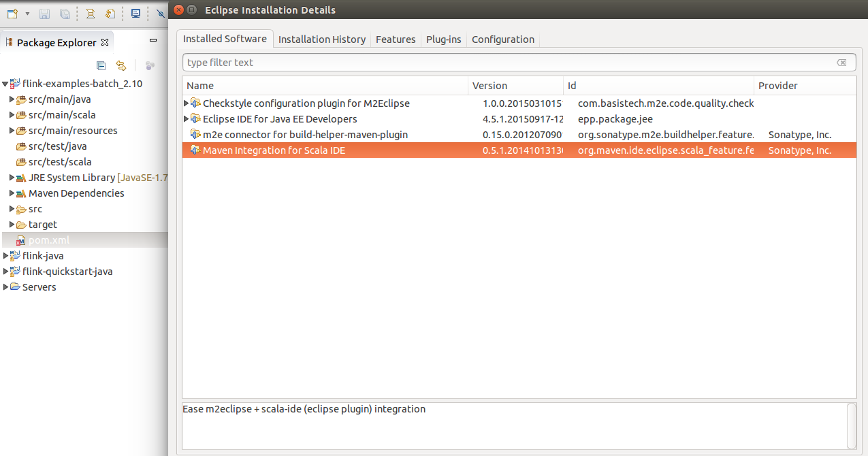The width and height of the screenshot is (868, 456).
Task: Click the pom.xml file icon
Action: click(x=21, y=240)
